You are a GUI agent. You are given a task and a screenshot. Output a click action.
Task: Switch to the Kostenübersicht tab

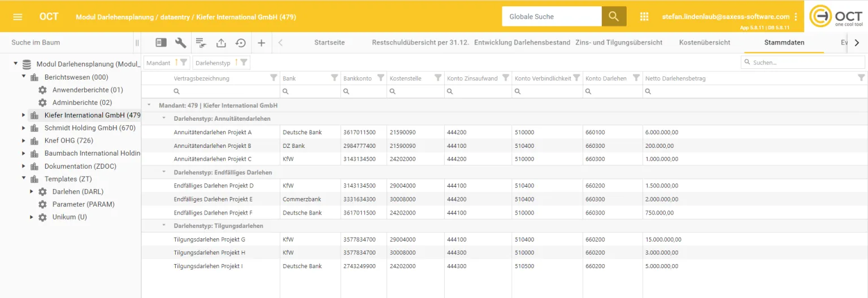[704, 43]
